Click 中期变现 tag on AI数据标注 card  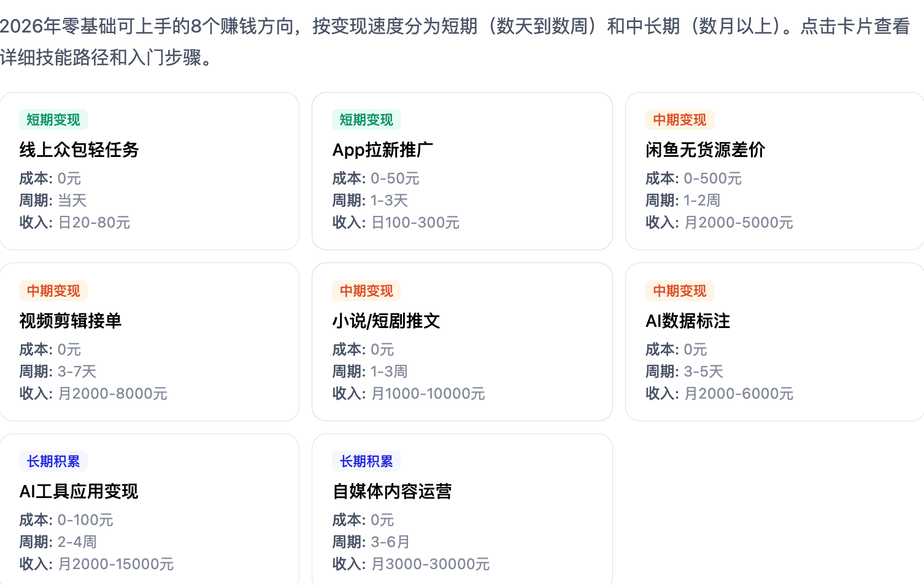click(x=680, y=291)
